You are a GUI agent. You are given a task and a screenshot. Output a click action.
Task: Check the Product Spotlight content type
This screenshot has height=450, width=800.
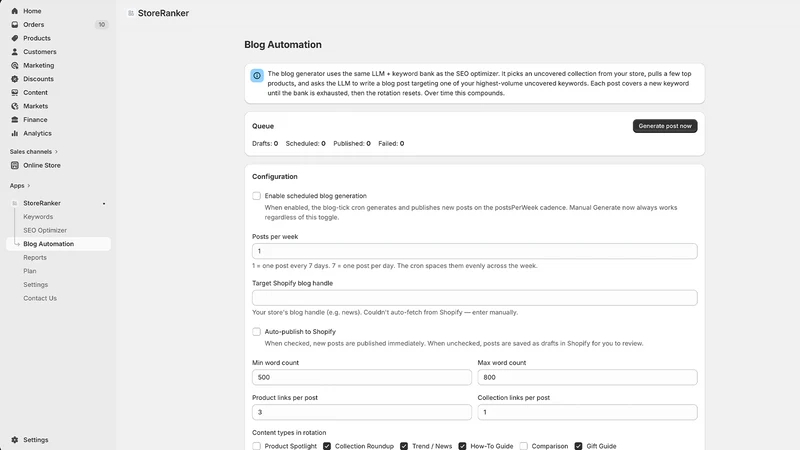click(x=257, y=446)
